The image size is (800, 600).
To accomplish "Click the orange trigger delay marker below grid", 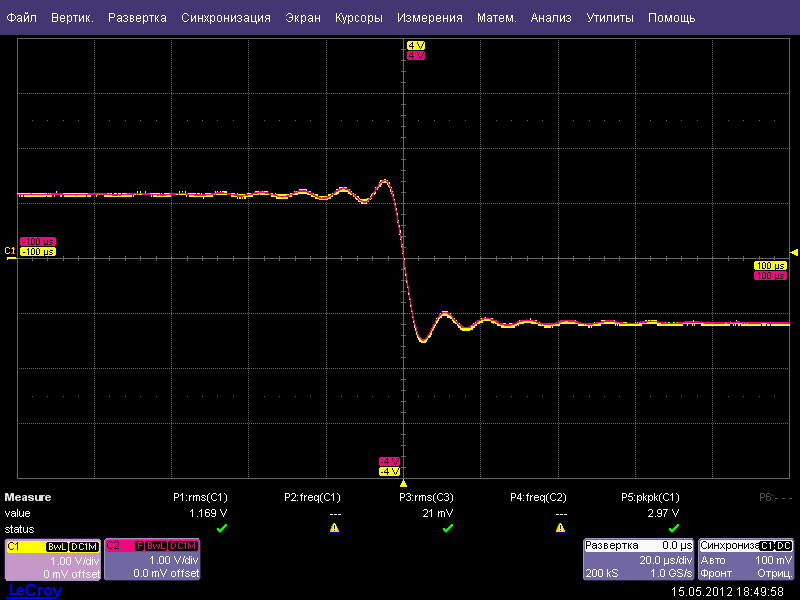I will 403,483.
